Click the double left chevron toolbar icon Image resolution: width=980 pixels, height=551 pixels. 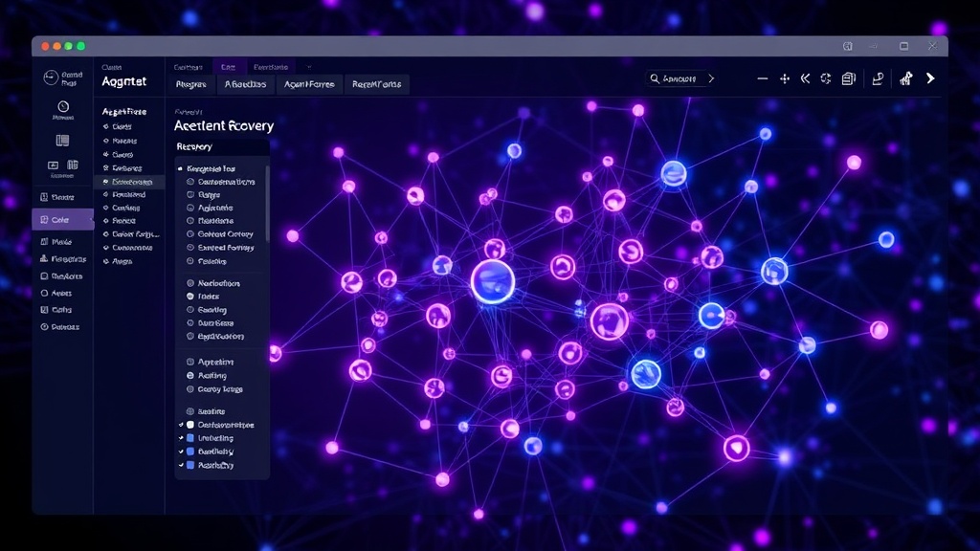point(805,78)
